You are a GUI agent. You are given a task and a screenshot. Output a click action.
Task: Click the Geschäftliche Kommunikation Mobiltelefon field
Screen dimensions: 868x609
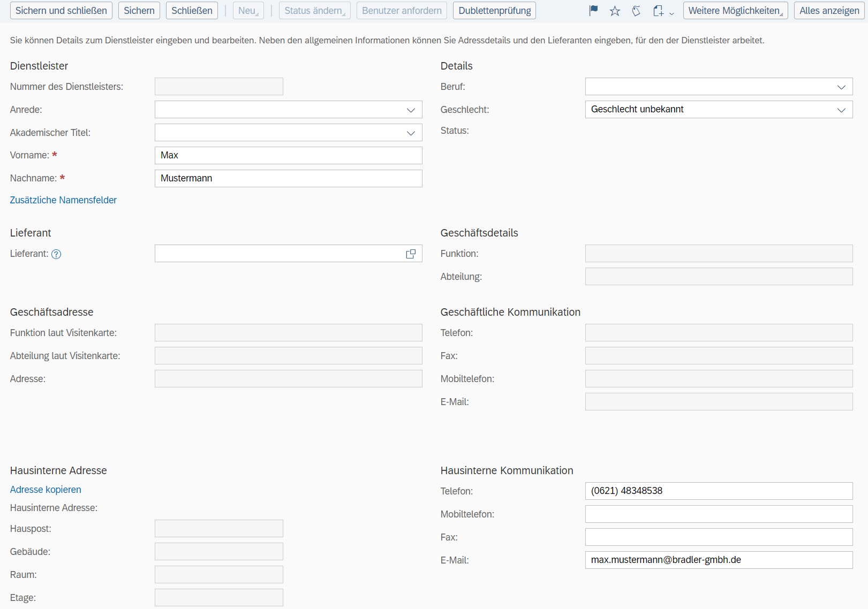coord(719,379)
